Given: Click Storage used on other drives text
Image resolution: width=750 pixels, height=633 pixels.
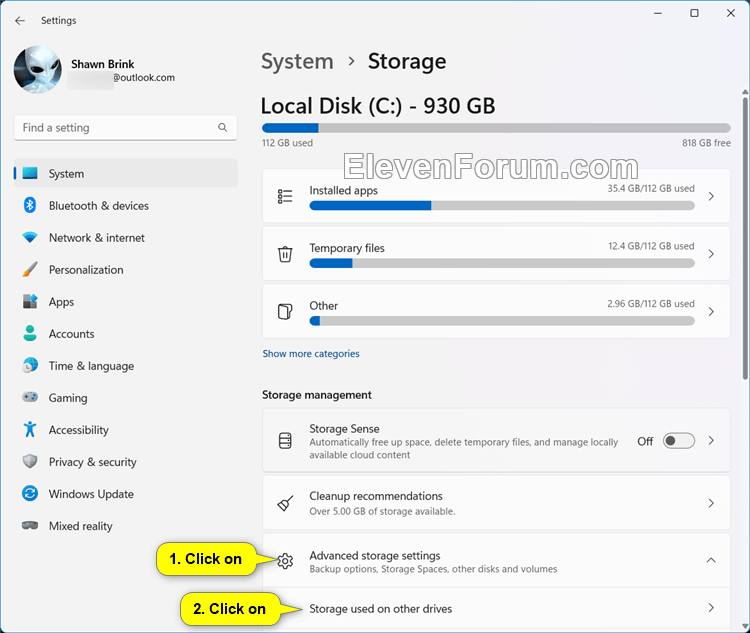Looking at the screenshot, I should (380, 609).
